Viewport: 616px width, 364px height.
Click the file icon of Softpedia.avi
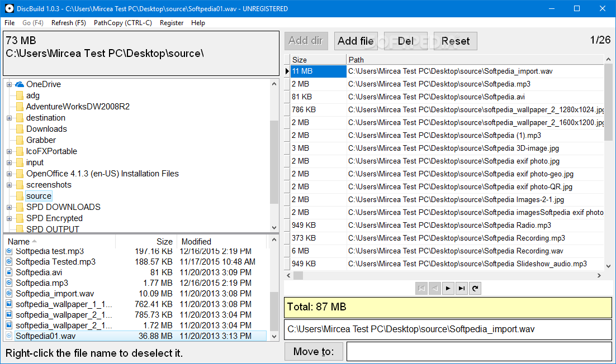(9, 272)
